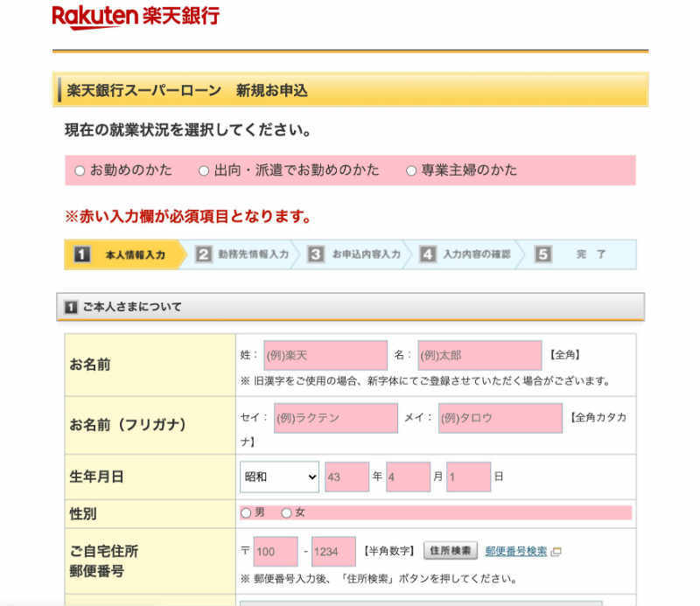Focus the 名 given name input field
Image resolution: width=700 pixels, height=606 pixels.
[x=479, y=355]
